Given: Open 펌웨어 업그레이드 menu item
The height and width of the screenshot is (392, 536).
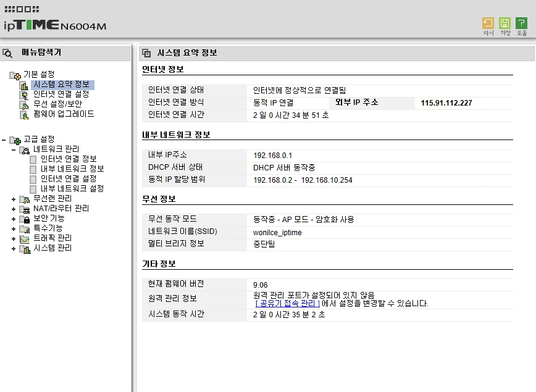Looking at the screenshot, I should (x=64, y=114).
